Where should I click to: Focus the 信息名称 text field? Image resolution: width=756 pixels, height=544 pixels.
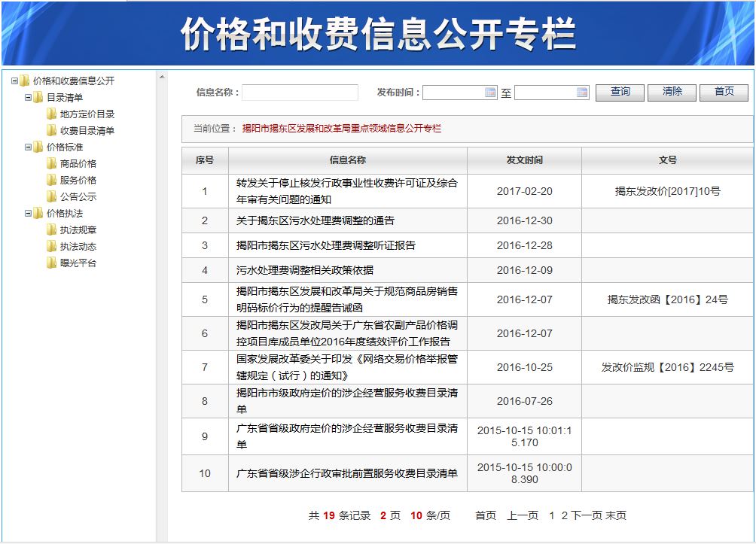point(300,92)
